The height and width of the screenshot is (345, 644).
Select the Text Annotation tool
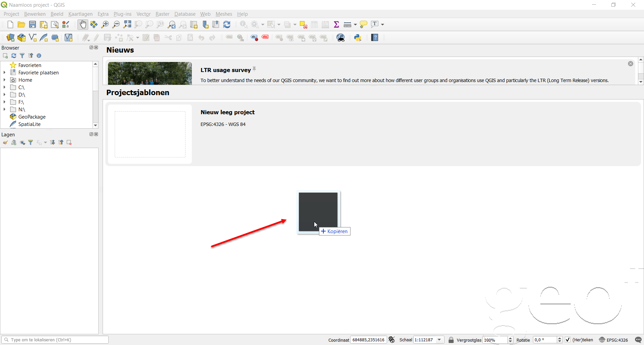click(375, 24)
